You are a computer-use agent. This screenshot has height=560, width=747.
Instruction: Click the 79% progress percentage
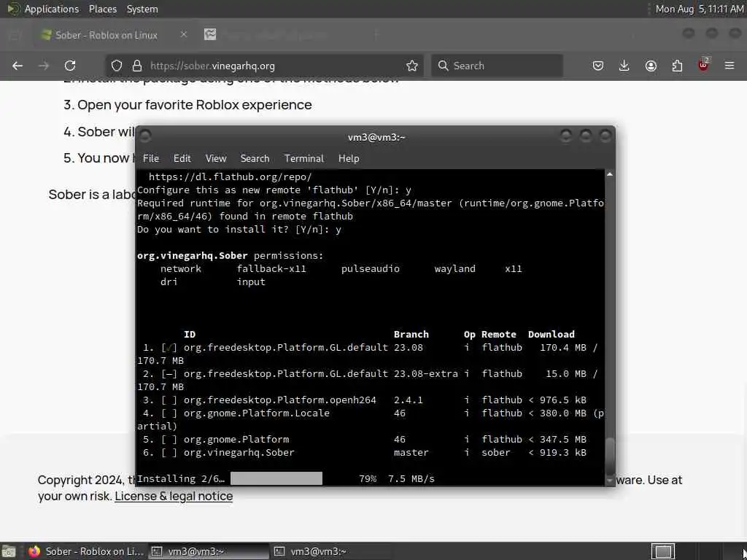pyautogui.click(x=368, y=478)
